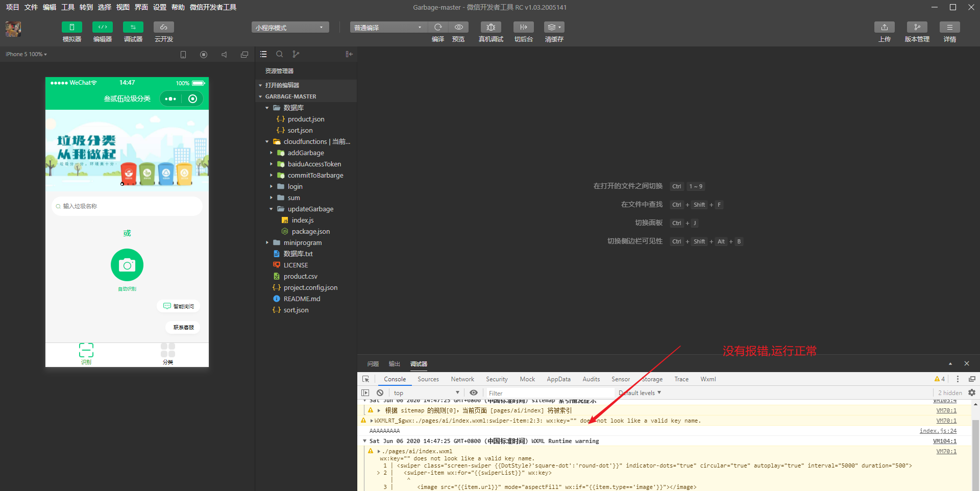Toggle the simulator panel button

(72, 27)
